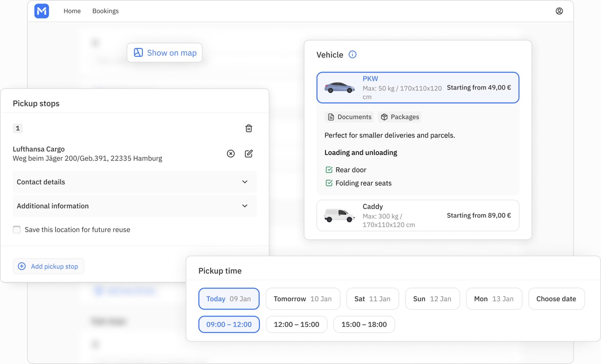
Task: Clear the Lufthansa Cargo address (x icon)
Action: pyautogui.click(x=231, y=154)
